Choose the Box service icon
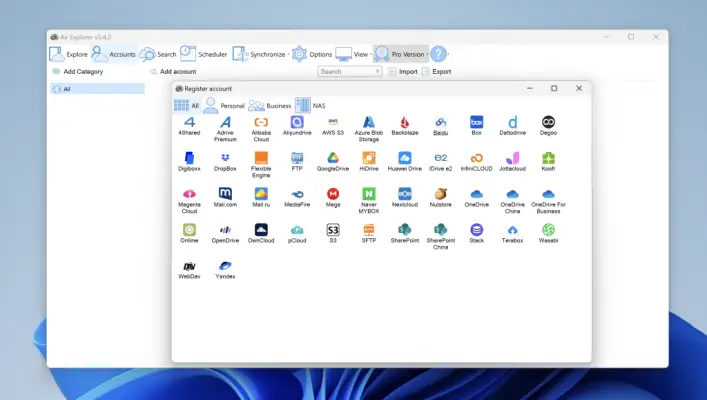 [x=477, y=126]
